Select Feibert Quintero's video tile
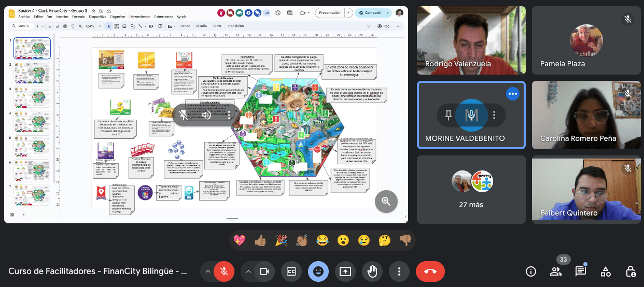The height and width of the screenshot is (287, 644). coord(586,189)
